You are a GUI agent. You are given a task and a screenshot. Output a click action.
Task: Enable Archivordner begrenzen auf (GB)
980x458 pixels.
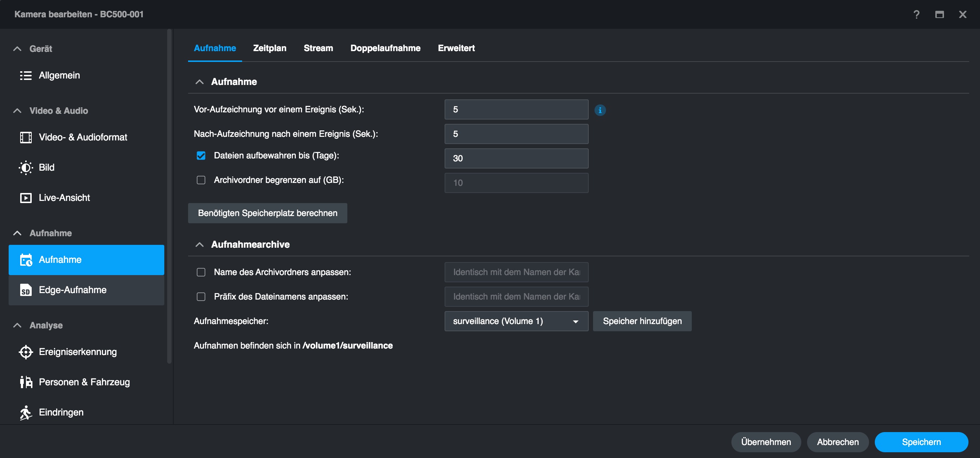(201, 180)
